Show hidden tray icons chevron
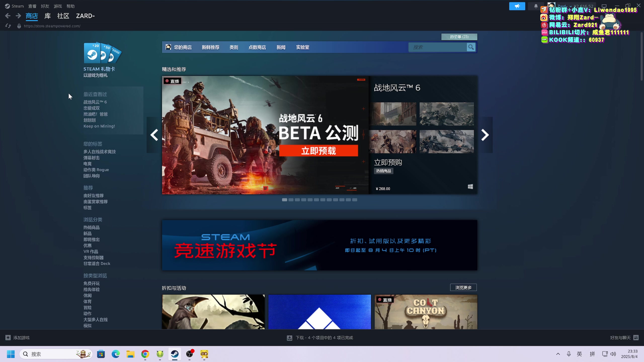Viewport: 644px width, 362px height. [x=558, y=354]
